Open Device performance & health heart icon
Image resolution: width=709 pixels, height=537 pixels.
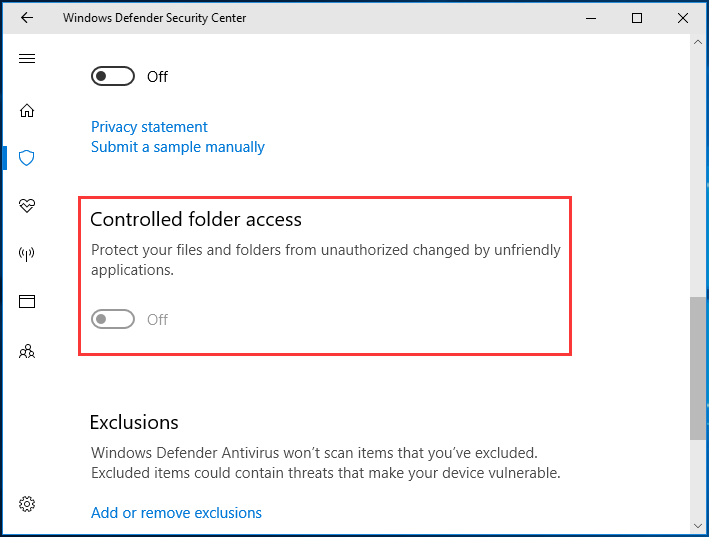click(x=27, y=206)
